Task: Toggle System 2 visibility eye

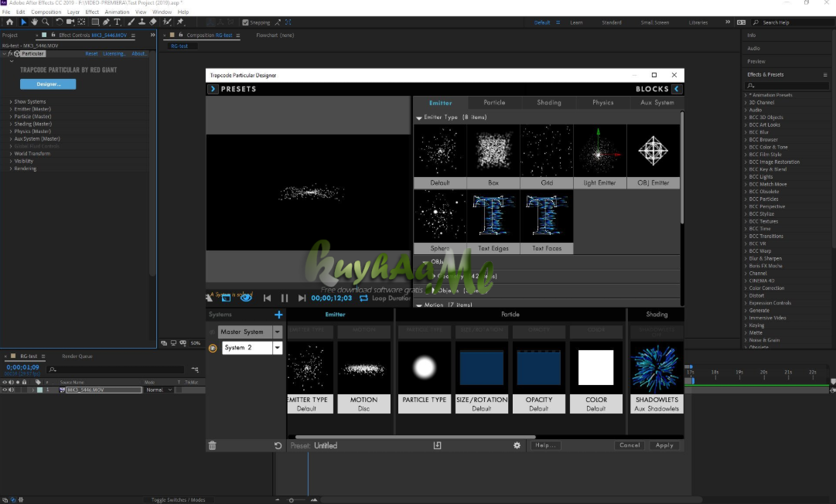Action: click(213, 348)
